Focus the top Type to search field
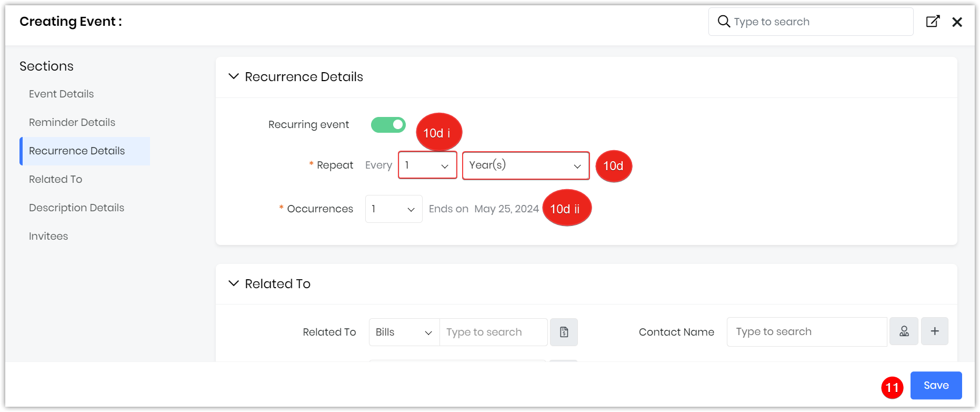Screen dimensions: 980x412 tap(811, 22)
